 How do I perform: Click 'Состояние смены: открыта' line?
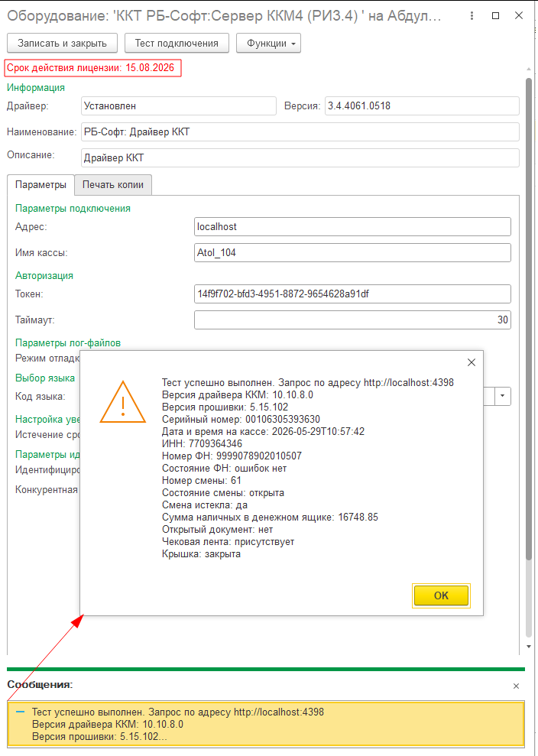tap(222, 493)
